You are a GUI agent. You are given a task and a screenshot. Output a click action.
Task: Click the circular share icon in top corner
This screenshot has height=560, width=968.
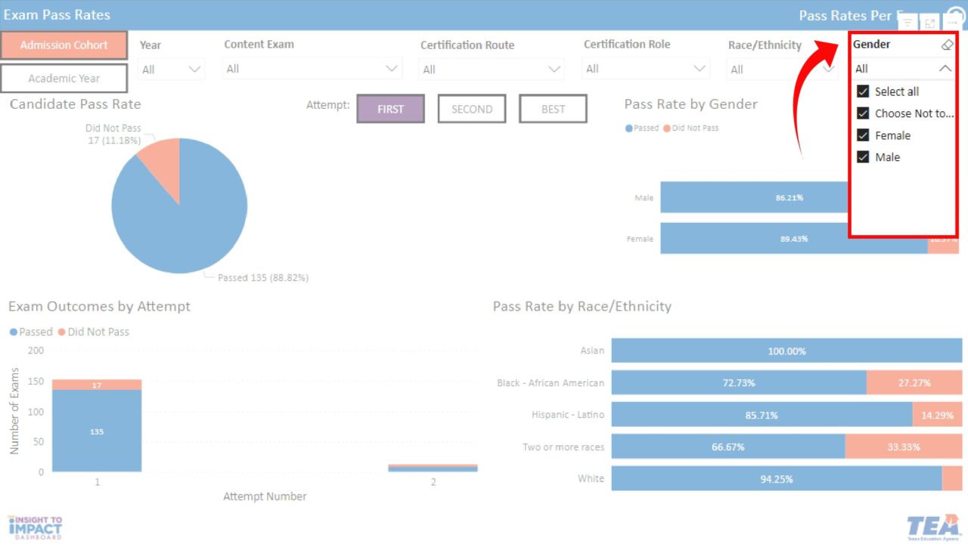pos(956,11)
